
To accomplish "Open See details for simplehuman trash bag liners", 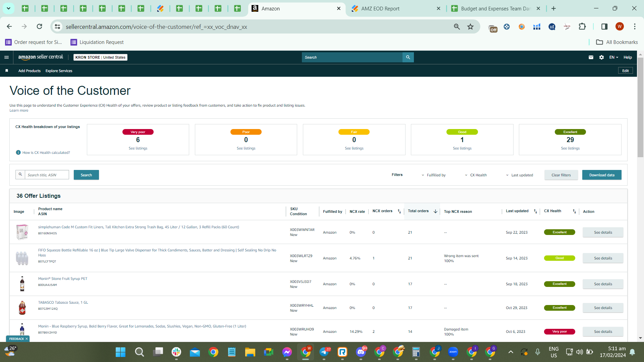I will [603, 232].
